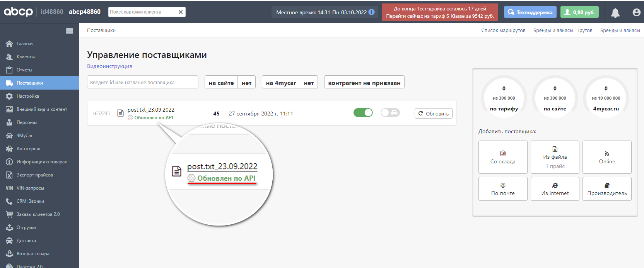
Task: Open Информация о товарах info icon
Action: (9, 162)
